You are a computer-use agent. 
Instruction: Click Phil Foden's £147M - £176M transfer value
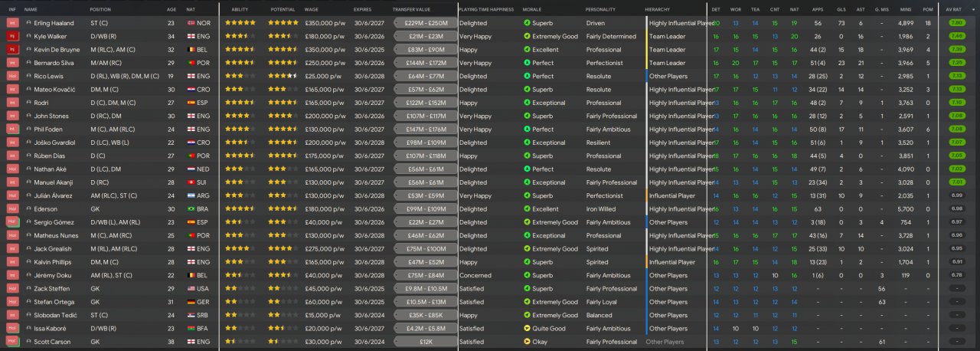[x=426, y=129]
